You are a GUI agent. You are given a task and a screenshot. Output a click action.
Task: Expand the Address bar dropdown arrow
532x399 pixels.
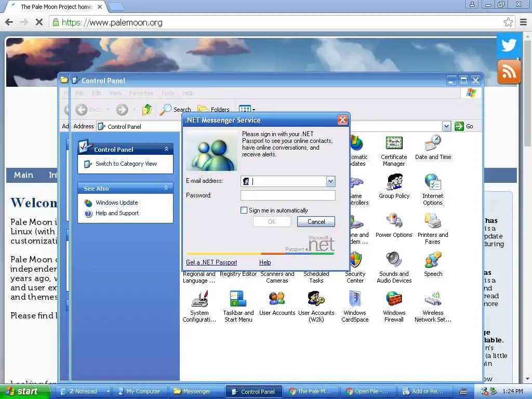(446, 127)
